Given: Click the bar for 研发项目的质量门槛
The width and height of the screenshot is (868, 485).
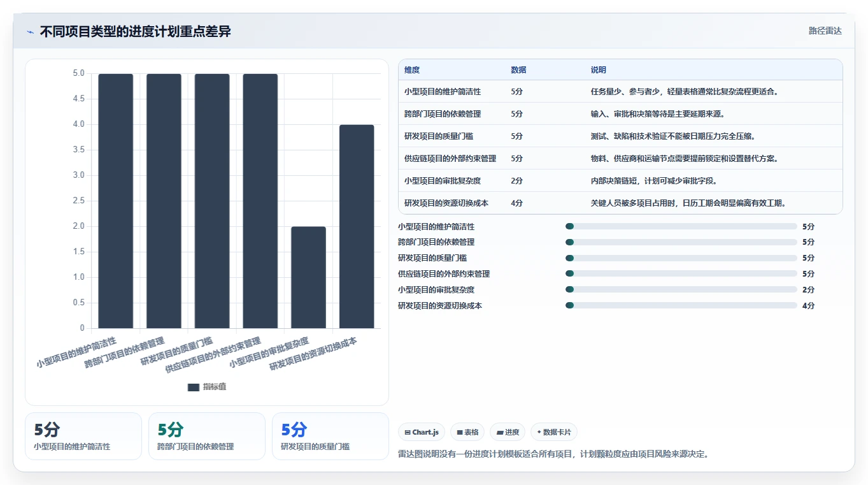Looking at the screenshot, I should pos(212,201).
